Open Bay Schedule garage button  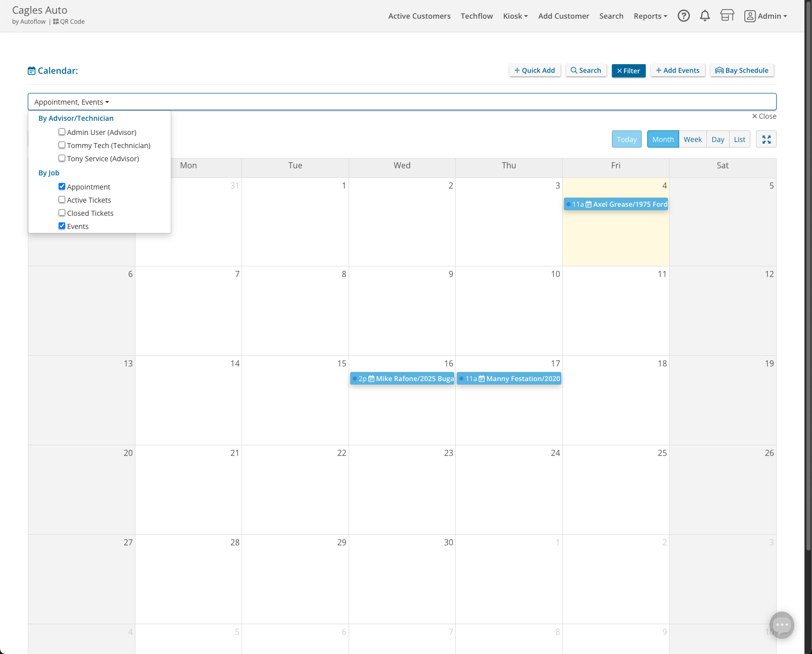click(x=741, y=71)
